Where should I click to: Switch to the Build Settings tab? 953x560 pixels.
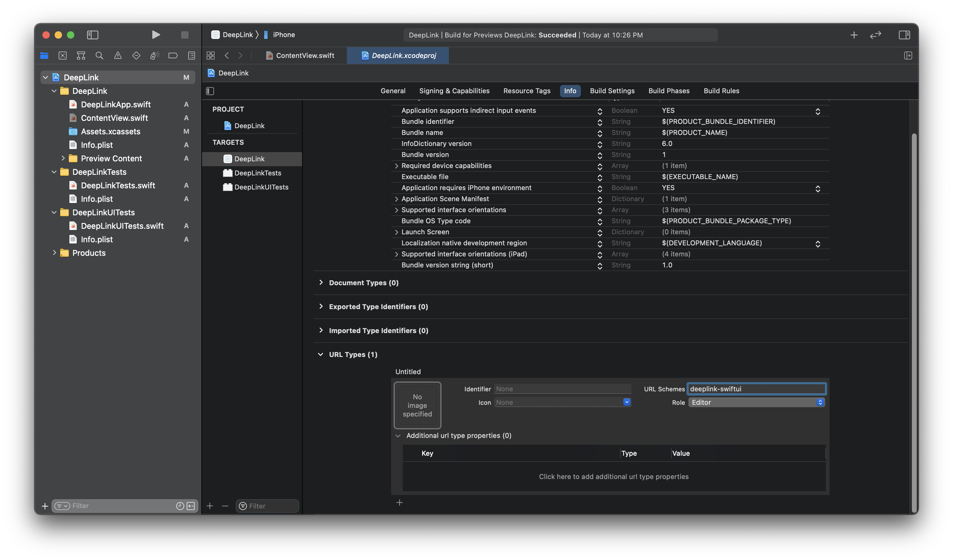612,91
